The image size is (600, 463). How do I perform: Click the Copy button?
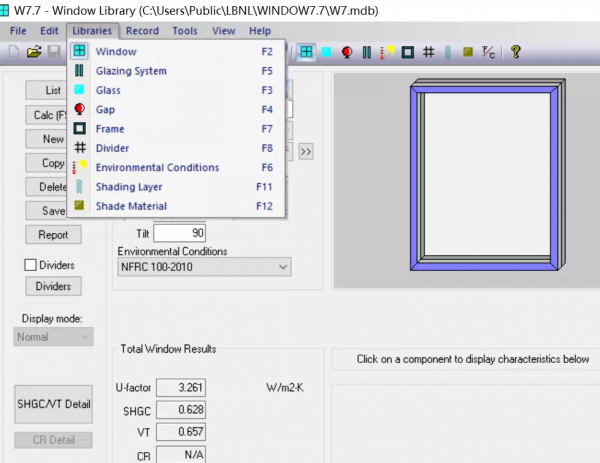point(46,163)
